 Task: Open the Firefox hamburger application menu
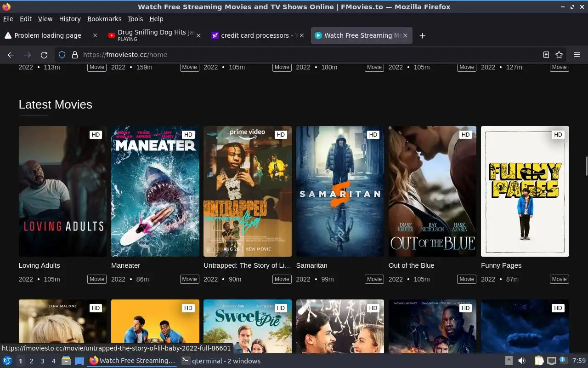[x=577, y=55]
